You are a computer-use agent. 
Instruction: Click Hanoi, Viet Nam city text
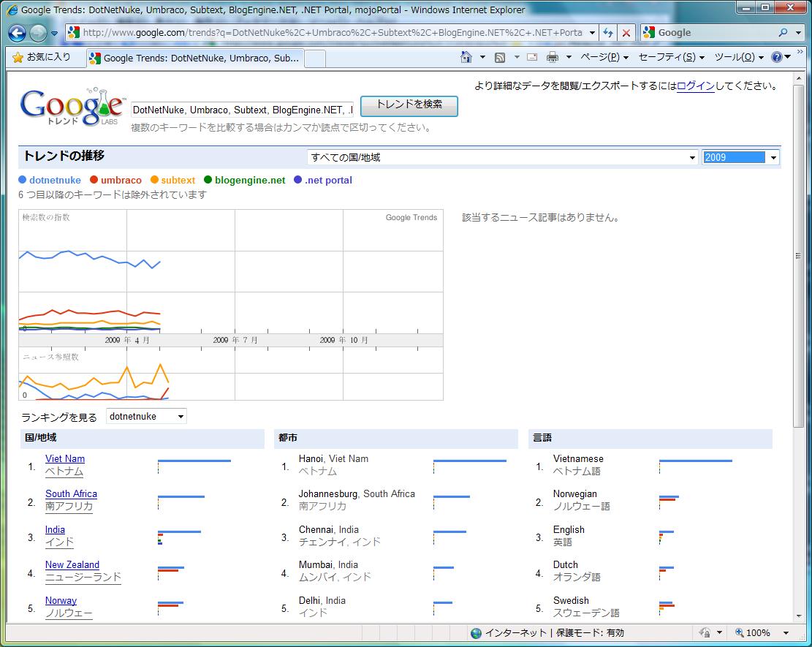tap(333, 458)
